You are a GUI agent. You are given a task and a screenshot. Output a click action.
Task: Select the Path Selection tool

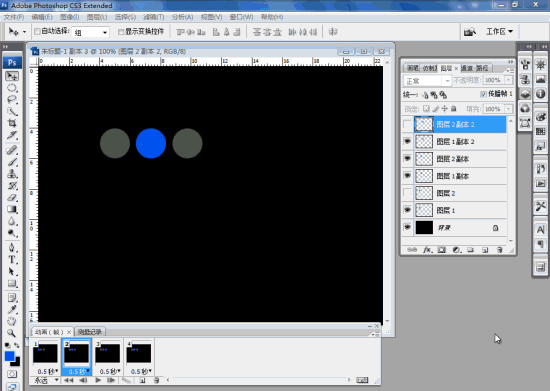tap(12, 271)
